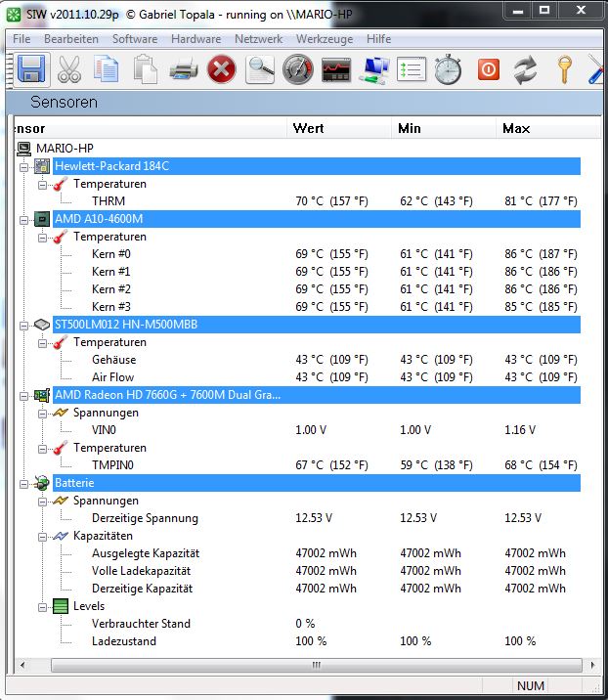608x700 pixels.
Task: Collapse Spannungen under AMD Radeon
Action: coord(42,414)
